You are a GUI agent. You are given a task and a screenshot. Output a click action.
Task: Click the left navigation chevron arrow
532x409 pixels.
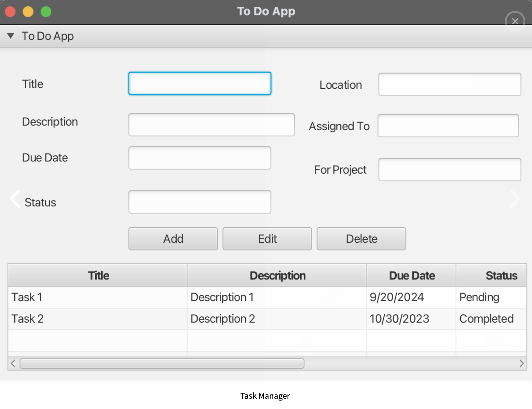15,199
